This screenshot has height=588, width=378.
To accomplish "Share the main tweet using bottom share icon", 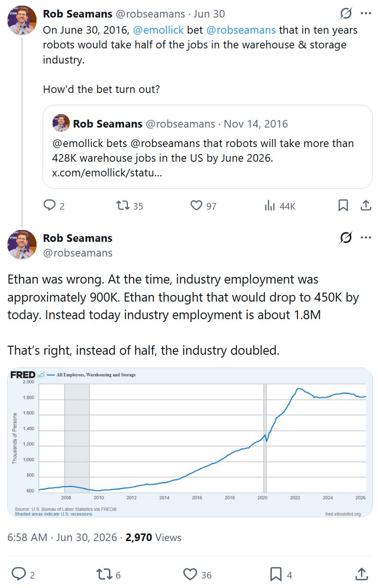I will pyautogui.click(x=361, y=574).
